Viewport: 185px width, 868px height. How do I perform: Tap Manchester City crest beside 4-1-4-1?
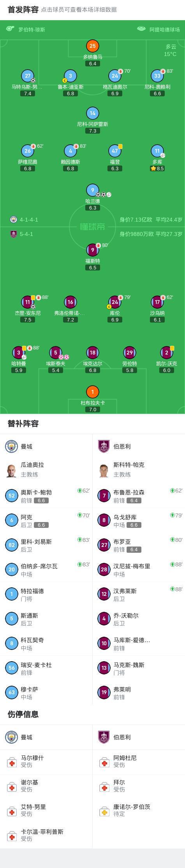pos(13,220)
